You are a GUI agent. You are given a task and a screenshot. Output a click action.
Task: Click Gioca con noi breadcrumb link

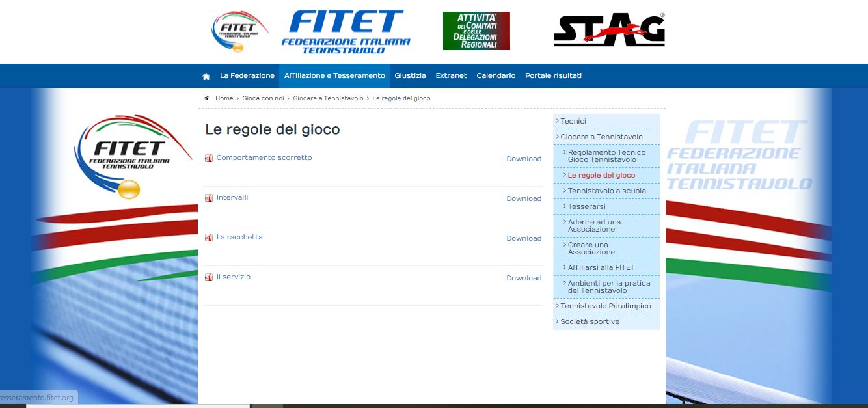pos(263,98)
